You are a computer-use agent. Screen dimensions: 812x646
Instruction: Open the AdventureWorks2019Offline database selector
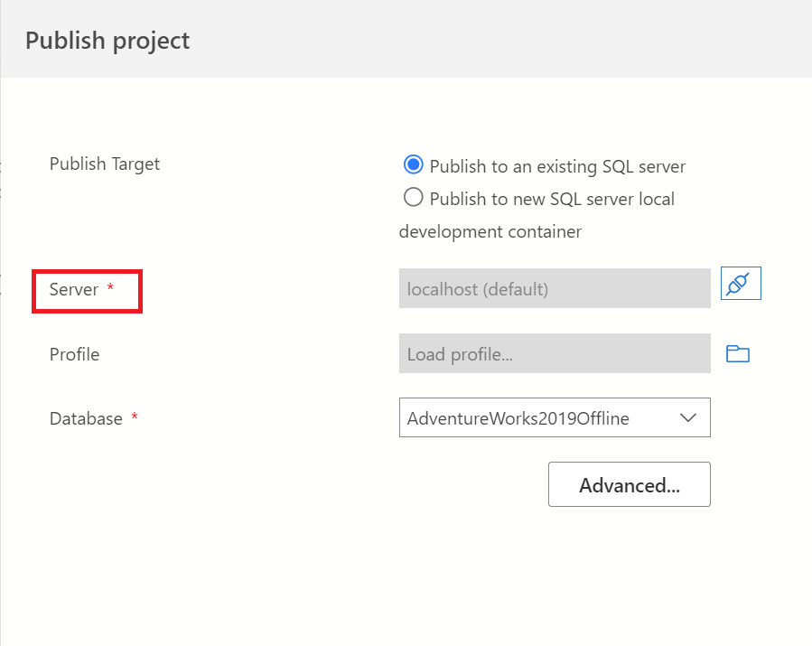(555, 417)
